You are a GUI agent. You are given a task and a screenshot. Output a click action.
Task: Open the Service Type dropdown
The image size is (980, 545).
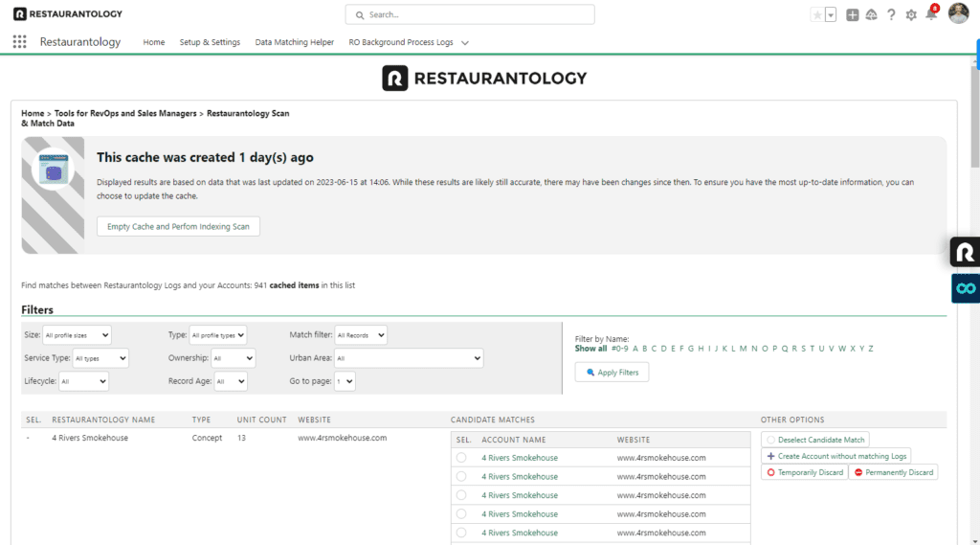point(100,358)
